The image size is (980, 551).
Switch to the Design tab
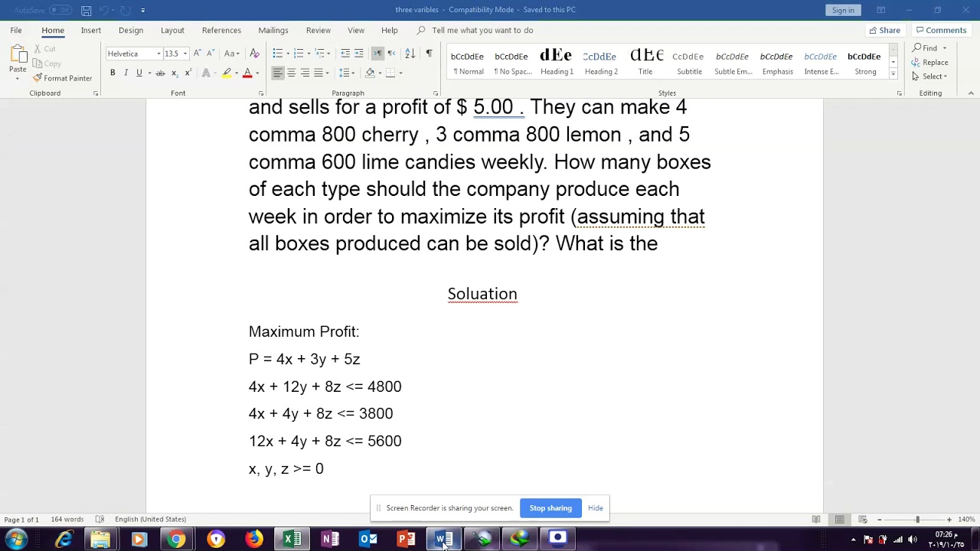(131, 30)
